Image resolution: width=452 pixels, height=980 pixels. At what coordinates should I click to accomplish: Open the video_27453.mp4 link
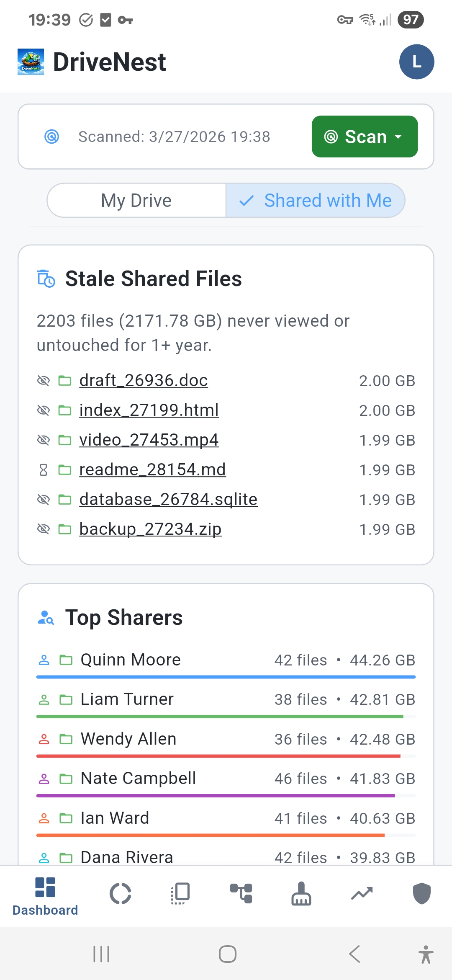point(149,440)
